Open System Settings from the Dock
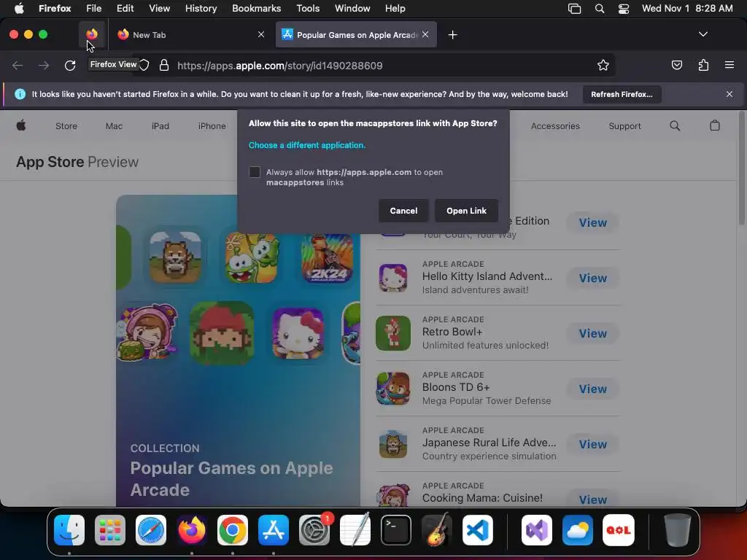 pyautogui.click(x=314, y=530)
